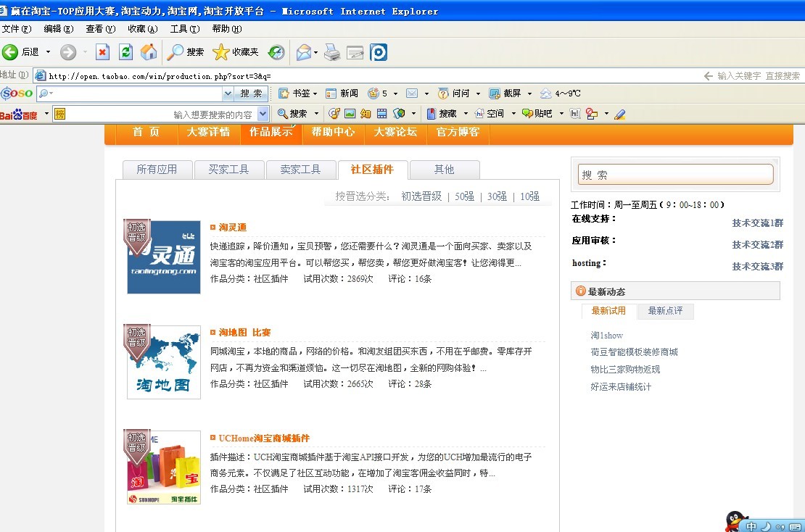Viewport: 805px width, 532px height.
Task: Click the green Back arrow button
Action: click(9, 51)
